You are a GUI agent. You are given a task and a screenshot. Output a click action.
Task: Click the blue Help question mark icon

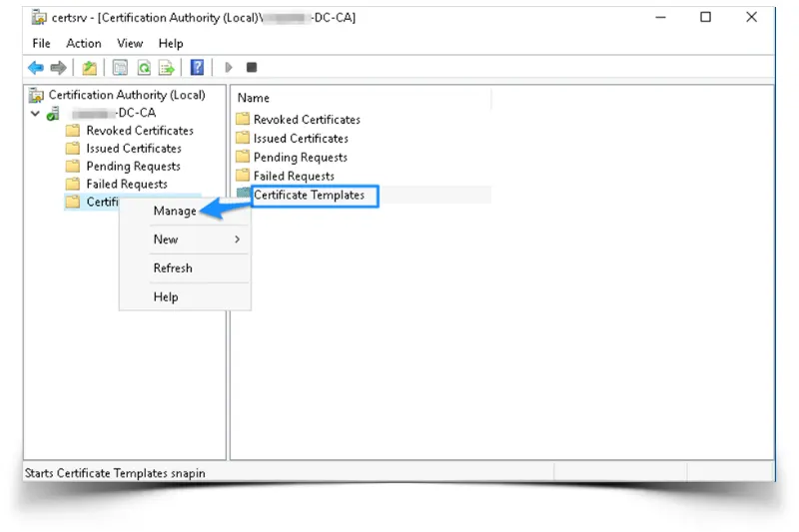point(197,67)
